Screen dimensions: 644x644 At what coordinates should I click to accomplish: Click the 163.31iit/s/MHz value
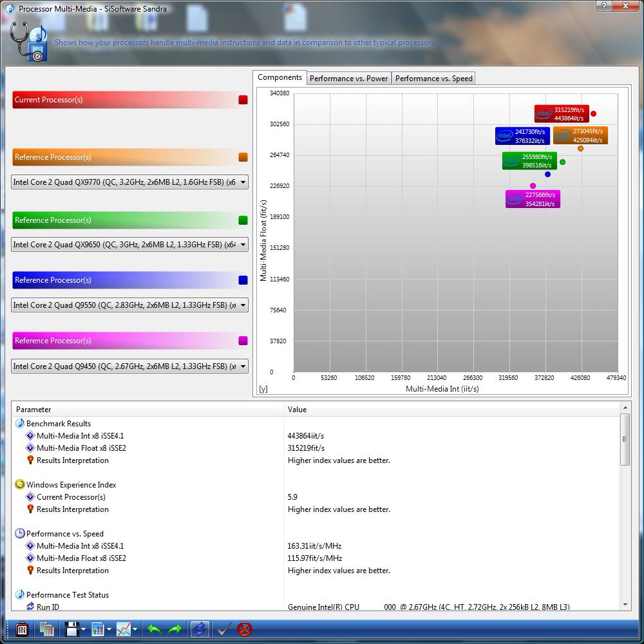[315, 546]
